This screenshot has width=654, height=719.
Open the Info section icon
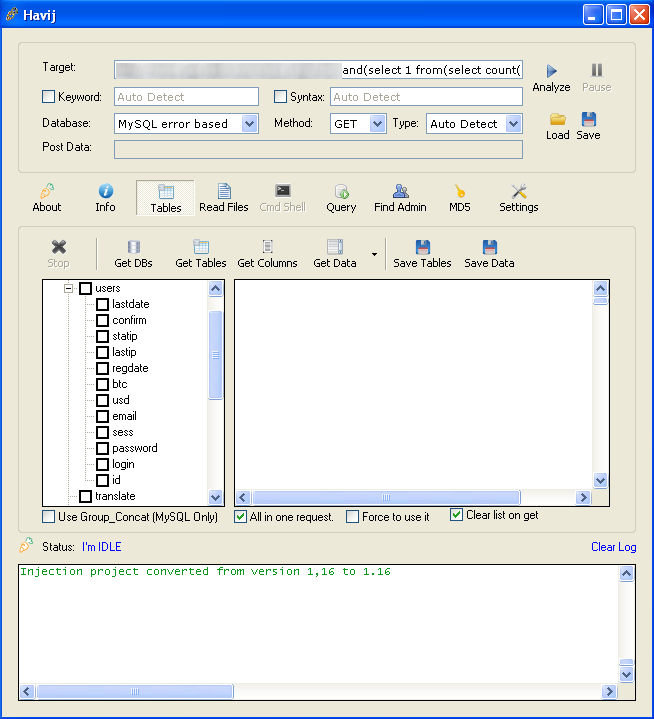click(105, 191)
